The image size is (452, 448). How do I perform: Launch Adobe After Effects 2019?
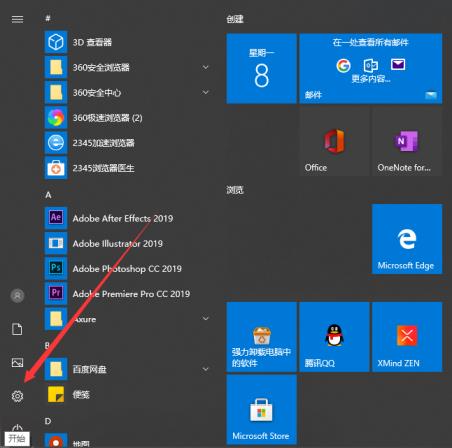123,218
